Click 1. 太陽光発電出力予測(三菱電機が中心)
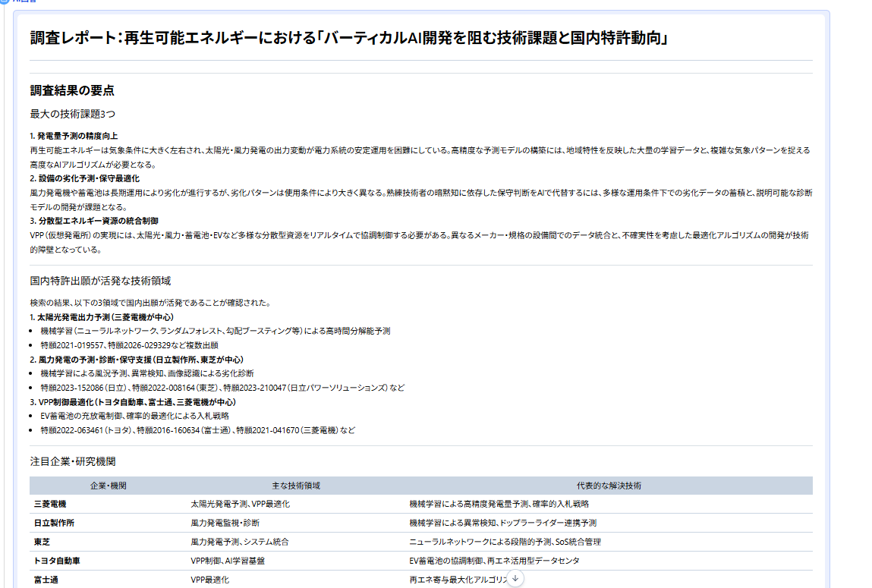 [102, 317]
